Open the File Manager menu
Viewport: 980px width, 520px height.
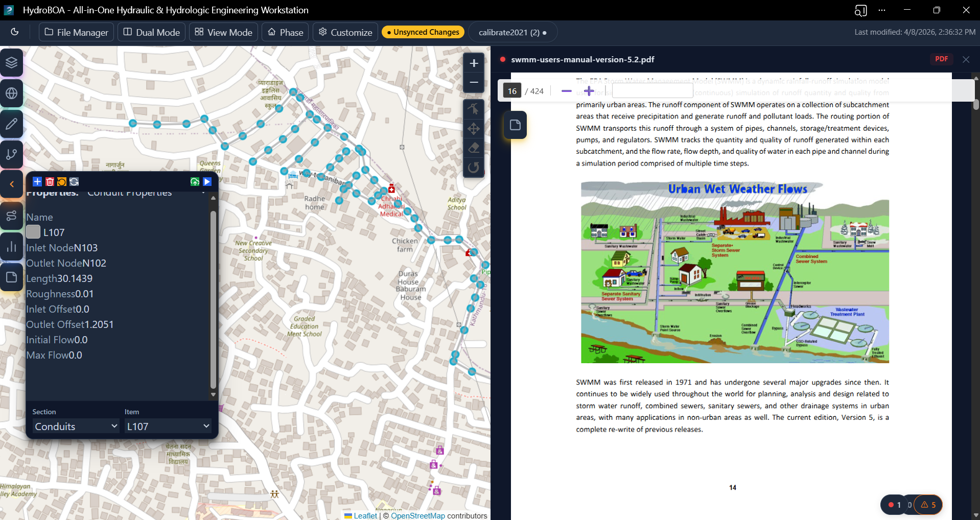pos(77,32)
